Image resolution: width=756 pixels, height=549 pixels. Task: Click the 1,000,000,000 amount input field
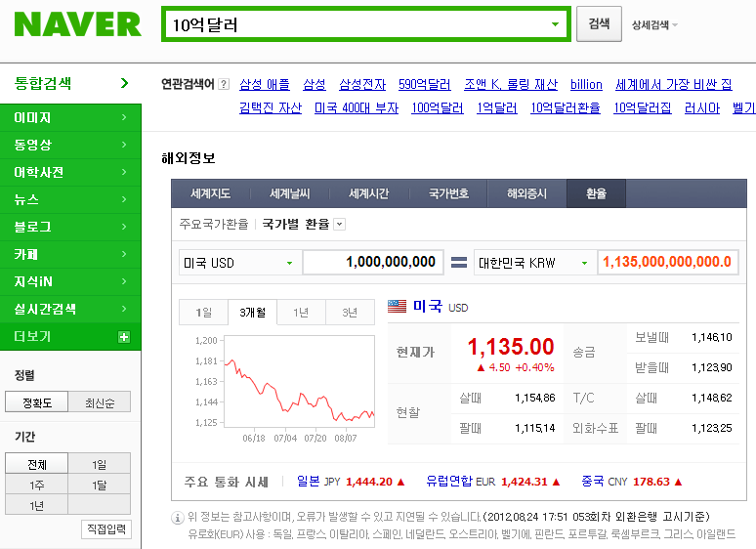371,262
